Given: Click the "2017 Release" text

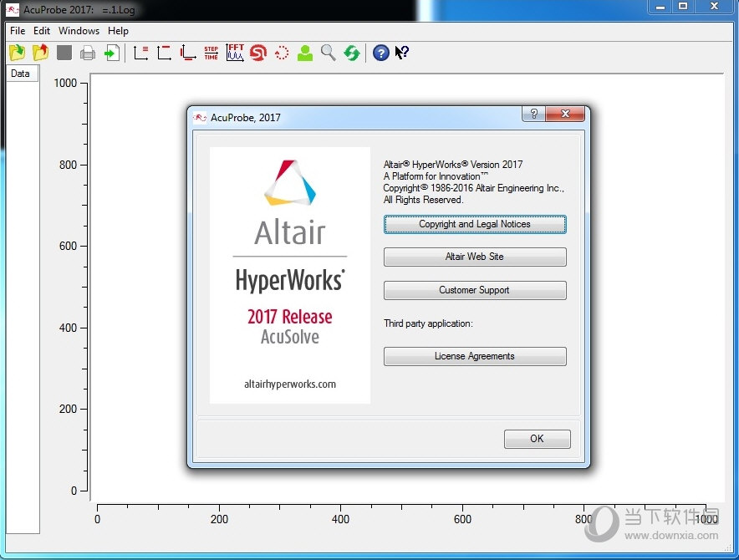Looking at the screenshot, I should [x=290, y=317].
